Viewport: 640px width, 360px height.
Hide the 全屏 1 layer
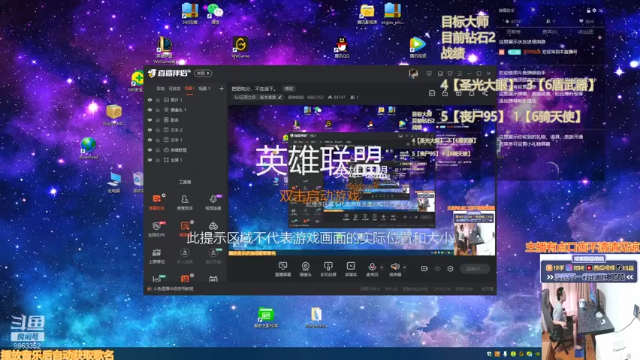[x=150, y=160]
